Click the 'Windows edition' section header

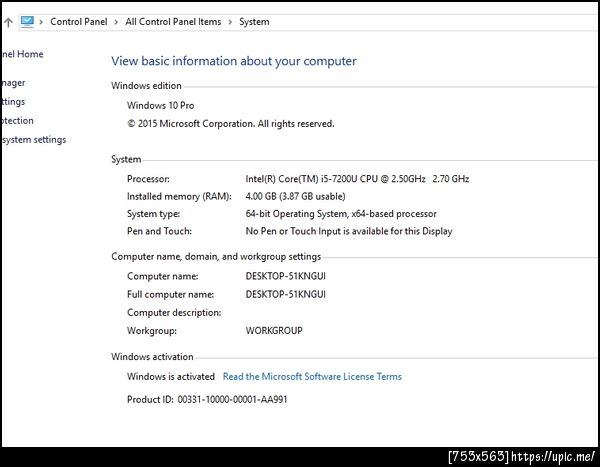(146, 86)
